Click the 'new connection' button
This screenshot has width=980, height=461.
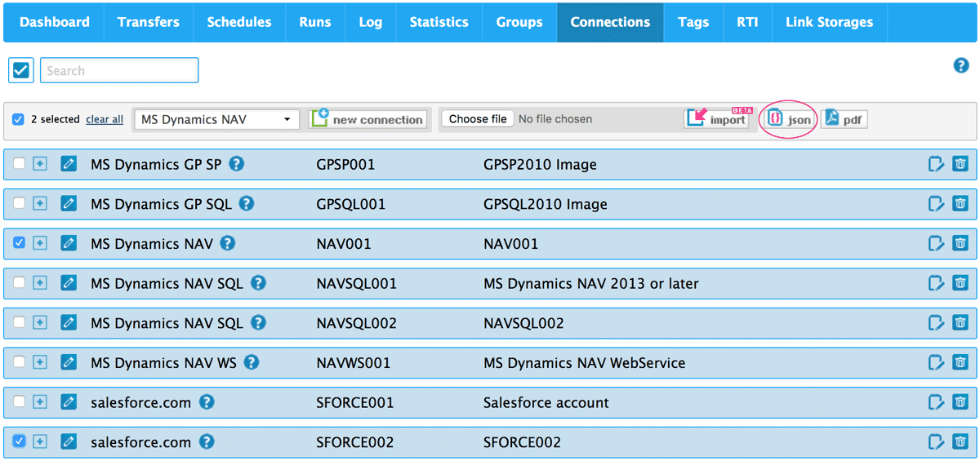368,119
